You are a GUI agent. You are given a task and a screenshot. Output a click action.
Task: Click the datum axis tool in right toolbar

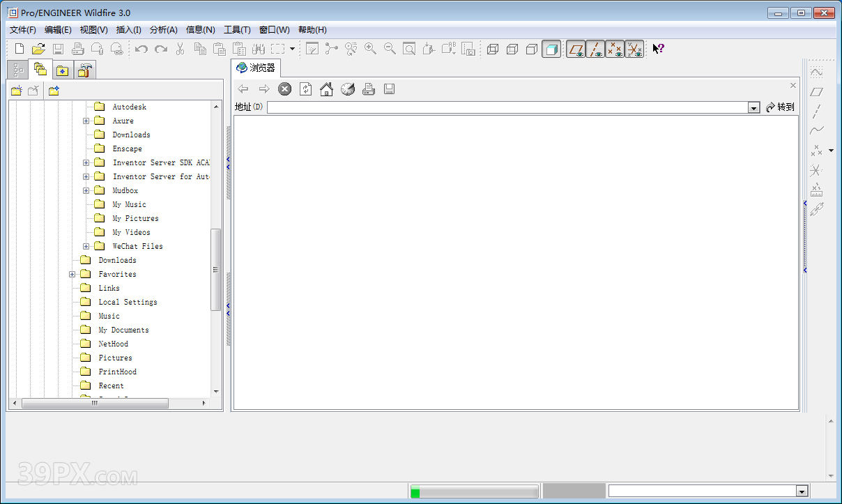click(817, 111)
